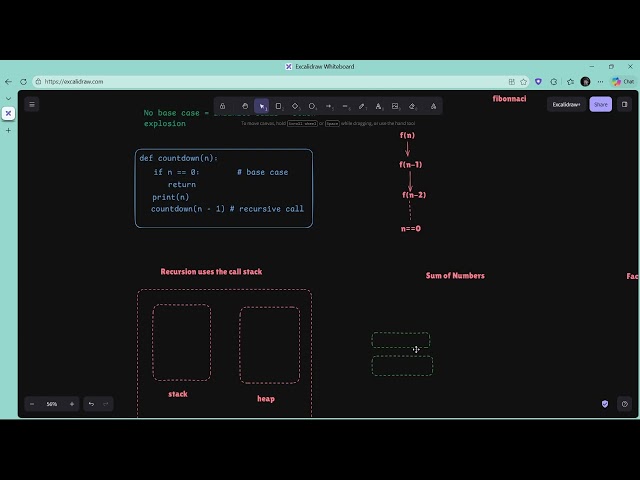Select the 'Sum of Numbers' heading text
The width and height of the screenshot is (640, 480).
tap(455, 276)
